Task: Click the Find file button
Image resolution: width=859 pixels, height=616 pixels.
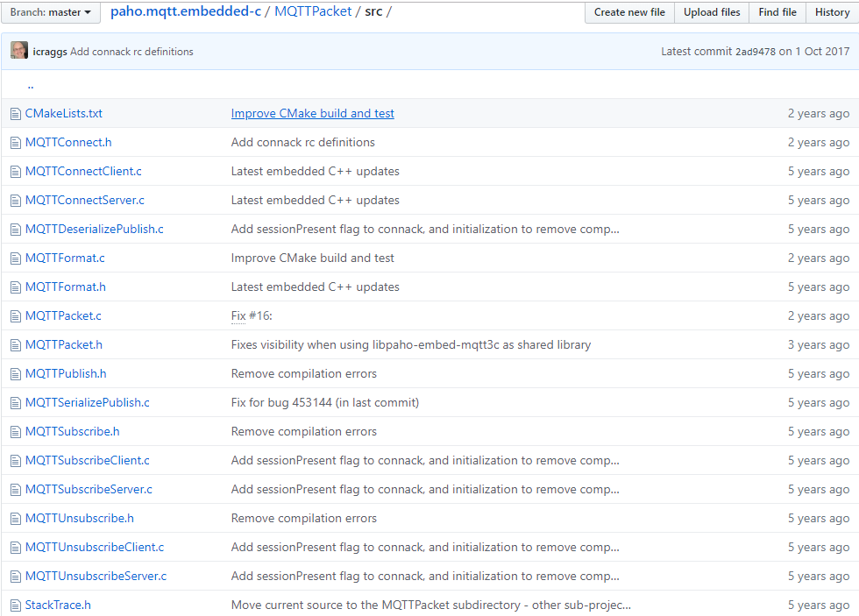Action: click(x=777, y=12)
